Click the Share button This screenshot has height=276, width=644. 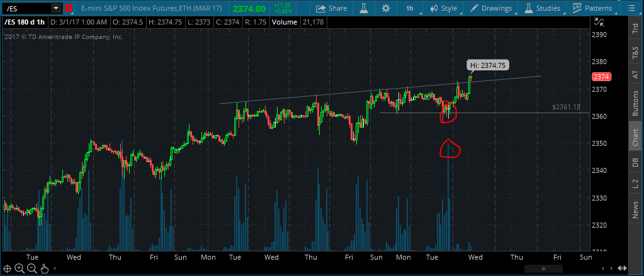(x=332, y=8)
